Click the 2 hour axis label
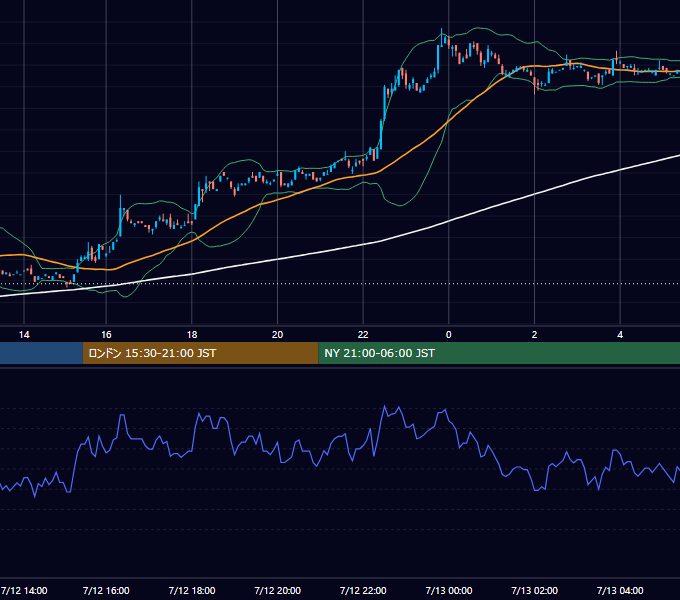Image resolution: width=680 pixels, height=600 pixels. (x=534, y=335)
